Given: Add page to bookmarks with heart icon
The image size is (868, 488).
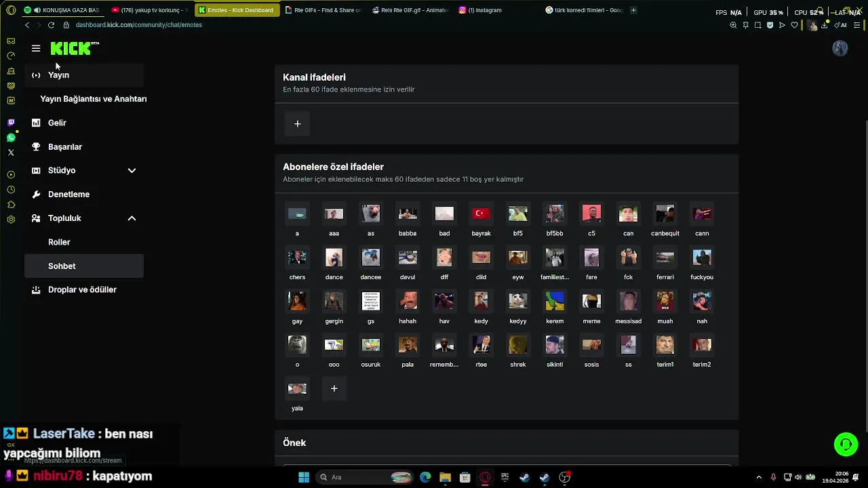Looking at the screenshot, I should (x=794, y=25).
